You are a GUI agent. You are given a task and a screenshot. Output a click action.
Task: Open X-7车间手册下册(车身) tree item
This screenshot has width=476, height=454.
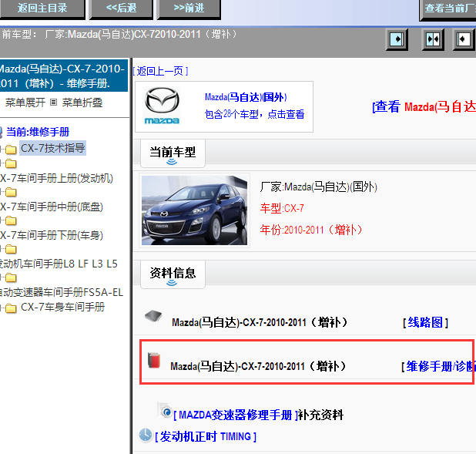(x=52, y=235)
